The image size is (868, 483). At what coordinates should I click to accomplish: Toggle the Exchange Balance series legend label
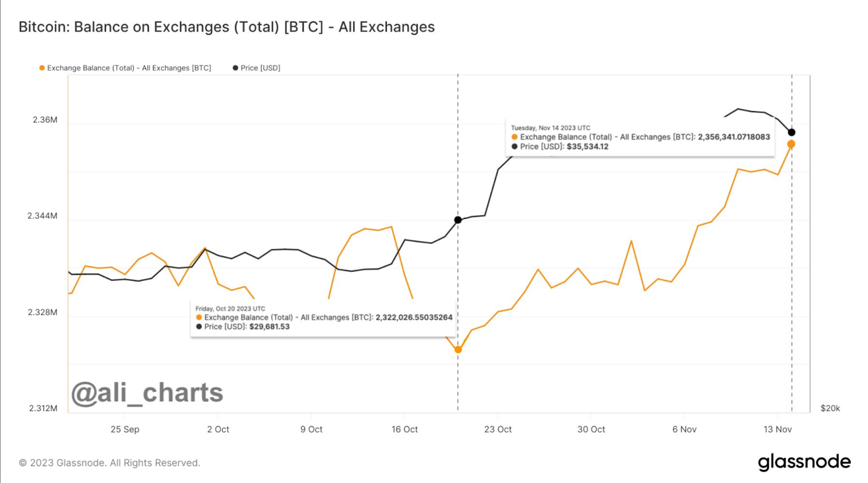point(129,68)
